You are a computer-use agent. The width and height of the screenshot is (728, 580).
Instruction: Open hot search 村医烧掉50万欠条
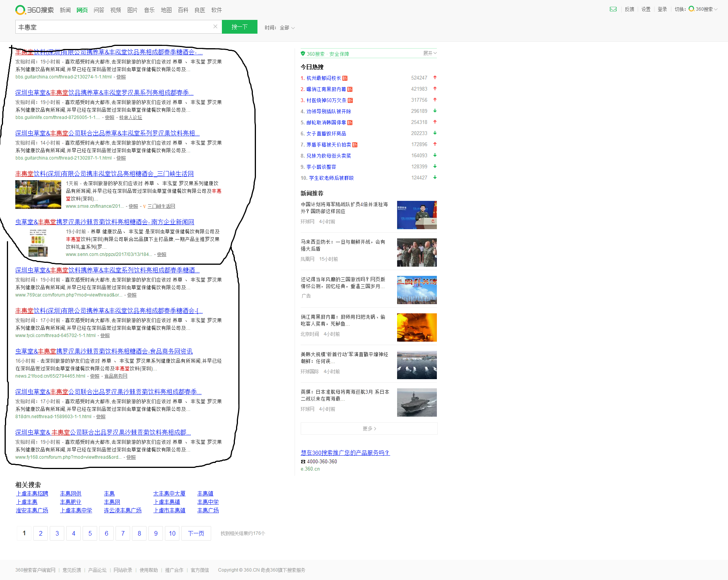(326, 100)
